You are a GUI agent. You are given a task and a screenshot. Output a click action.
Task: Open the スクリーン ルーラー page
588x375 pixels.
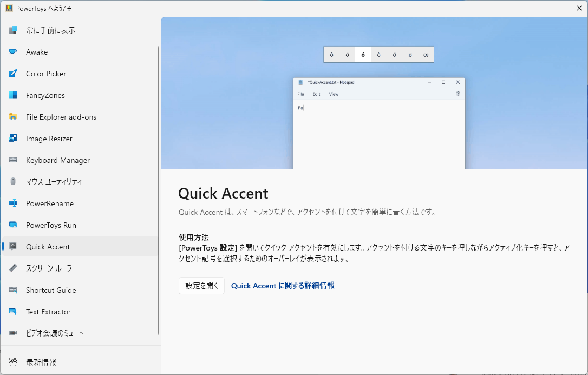click(80, 268)
